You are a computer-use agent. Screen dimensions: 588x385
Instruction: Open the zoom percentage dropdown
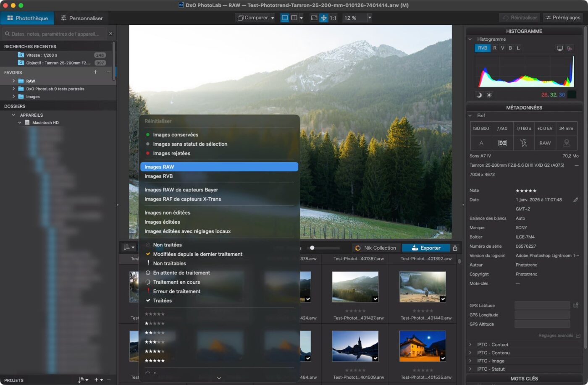click(x=370, y=18)
